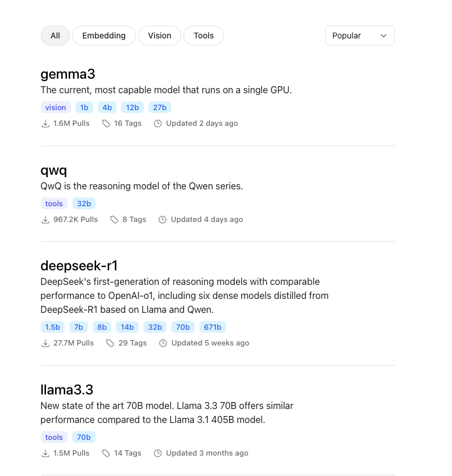Click the Llama 3.3 70B description text

167,413
